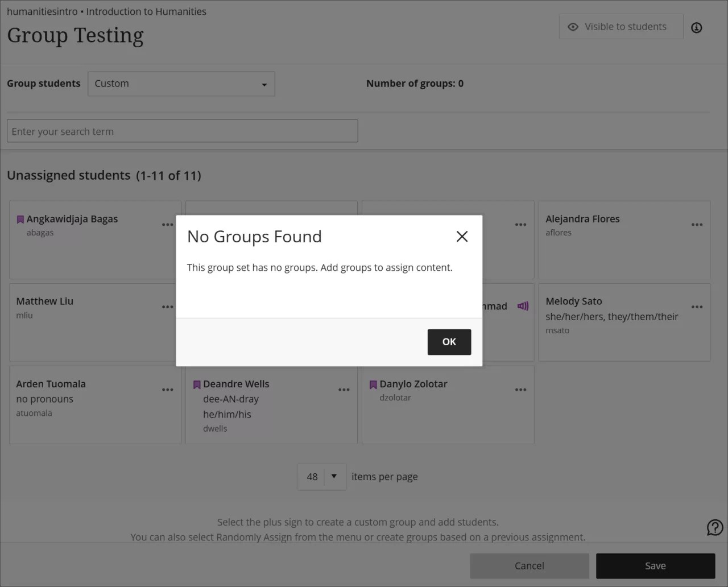Open the ellipsis menu on Danylo Zolotar
The height and width of the screenshot is (587, 728).
[x=520, y=390]
